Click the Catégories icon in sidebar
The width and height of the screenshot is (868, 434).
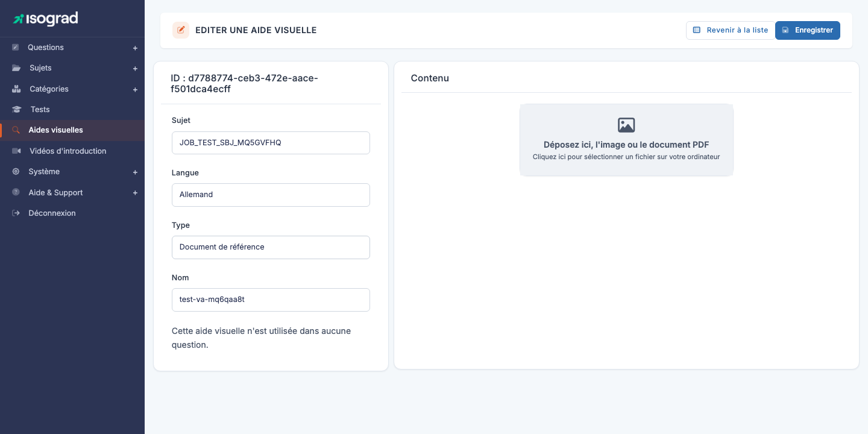tap(16, 89)
